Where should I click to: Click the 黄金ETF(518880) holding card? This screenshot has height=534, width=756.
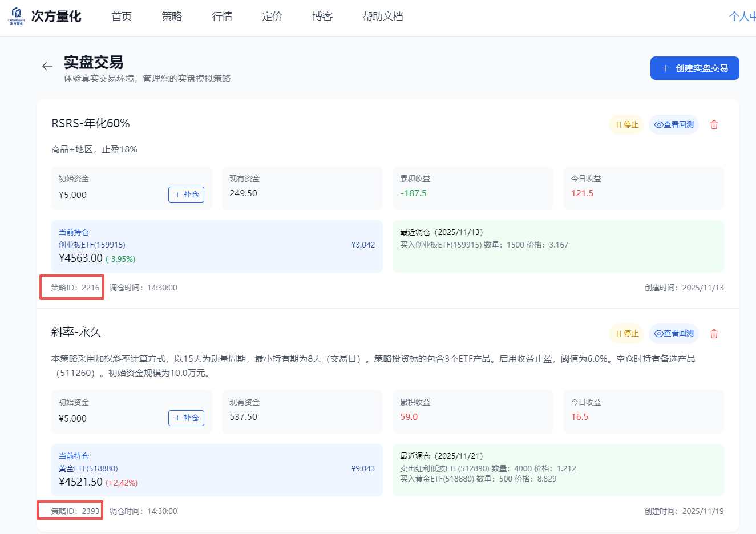[217, 470]
